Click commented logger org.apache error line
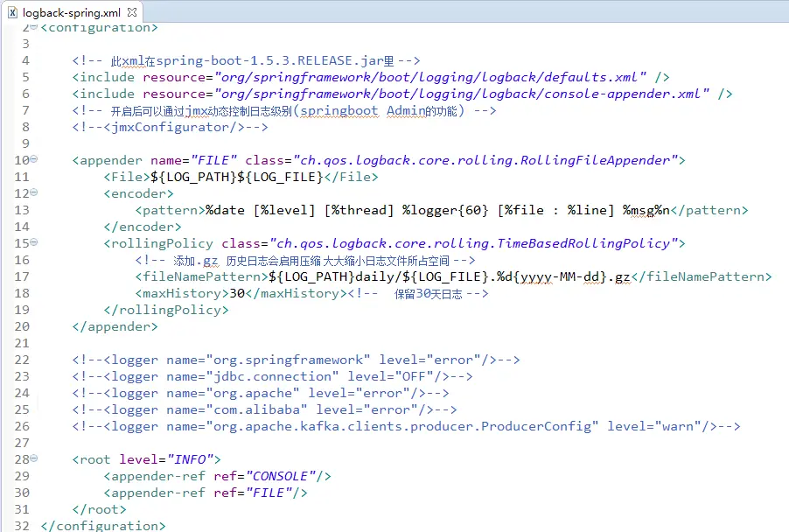The height and width of the screenshot is (532, 789). coord(261,393)
